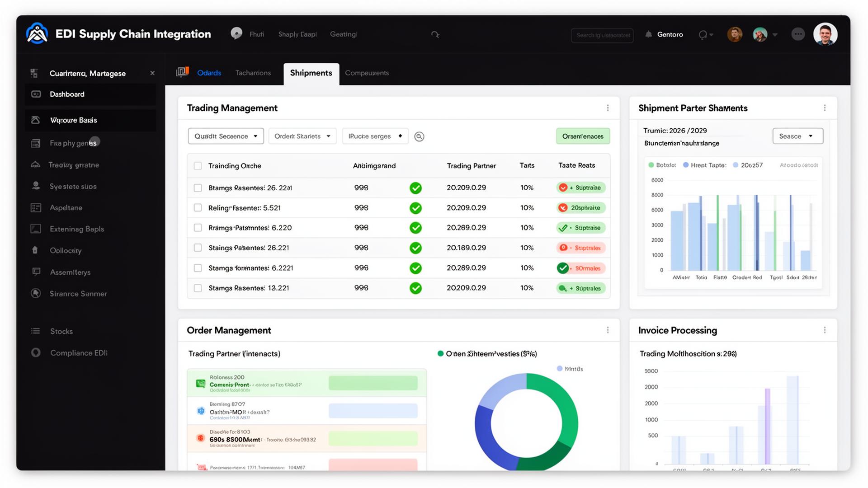Expand the dropdown arrow next to second avatar
The height and width of the screenshot is (488, 868).
775,35
